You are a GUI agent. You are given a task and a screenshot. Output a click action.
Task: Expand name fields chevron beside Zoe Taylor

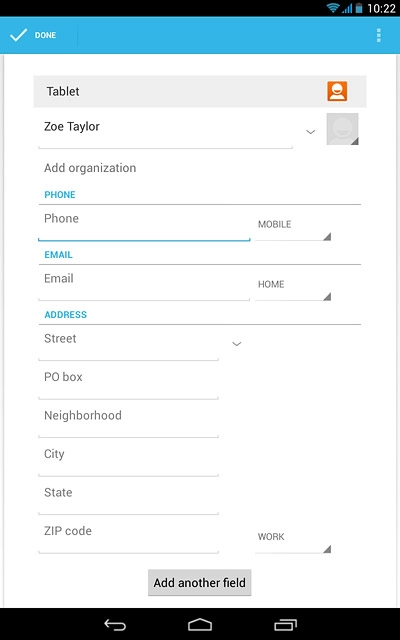(x=311, y=132)
